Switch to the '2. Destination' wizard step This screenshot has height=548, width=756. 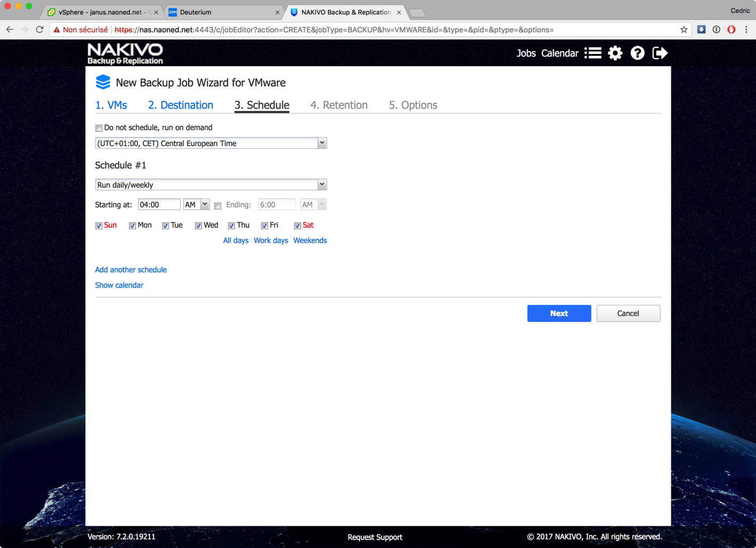tap(181, 105)
